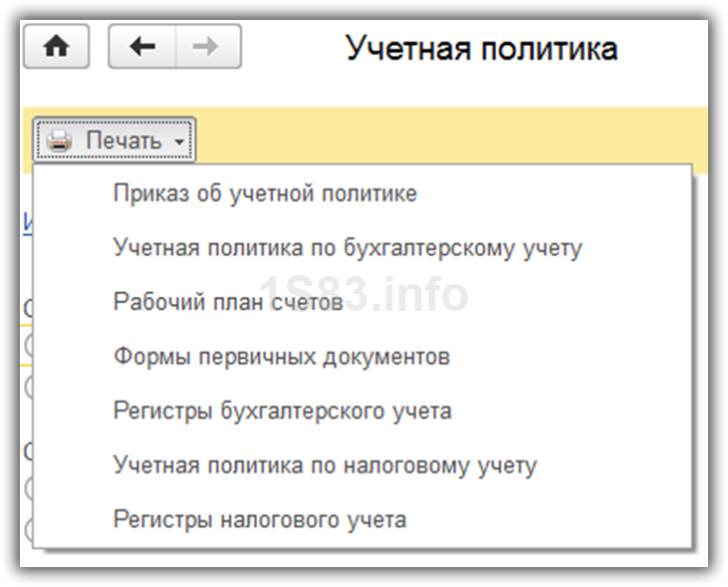The image size is (728, 587).
Task: Select Учетная политика по налоговому учету
Action: (x=363, y=465)
